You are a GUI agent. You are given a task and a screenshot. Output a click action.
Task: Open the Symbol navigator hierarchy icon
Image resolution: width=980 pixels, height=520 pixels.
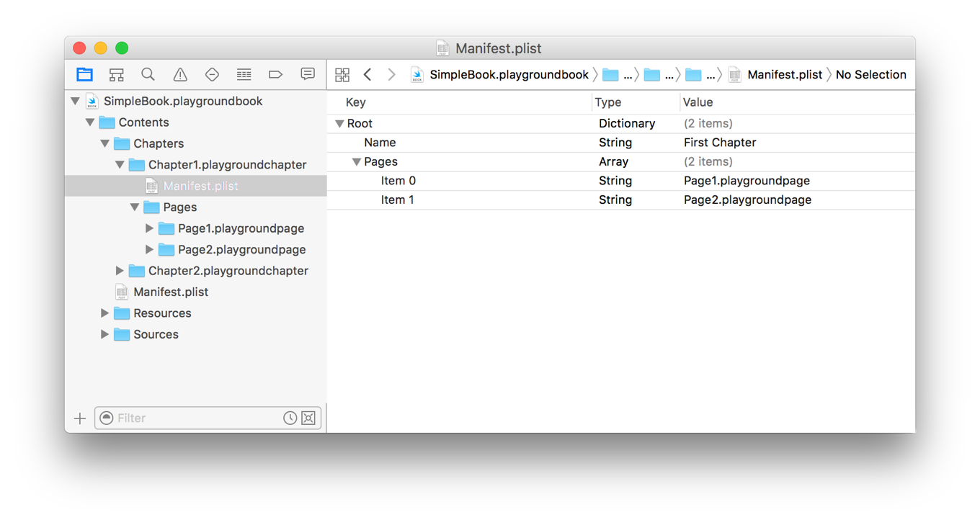point(116,74)
